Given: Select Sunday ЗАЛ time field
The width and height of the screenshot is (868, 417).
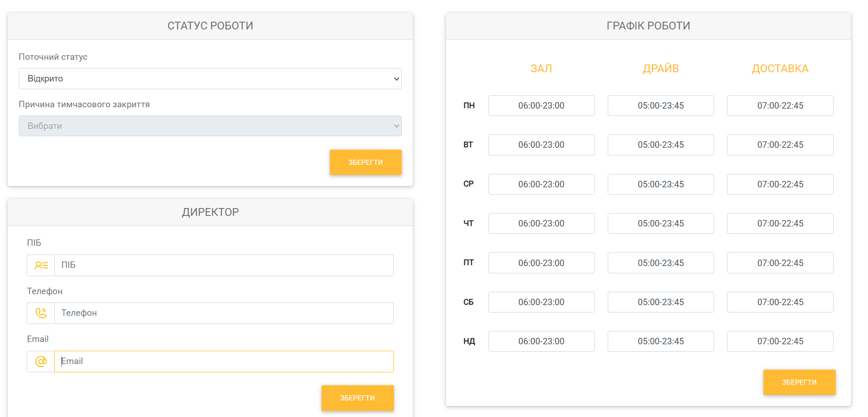Looking at the screenshot, I should coord(541,342).
